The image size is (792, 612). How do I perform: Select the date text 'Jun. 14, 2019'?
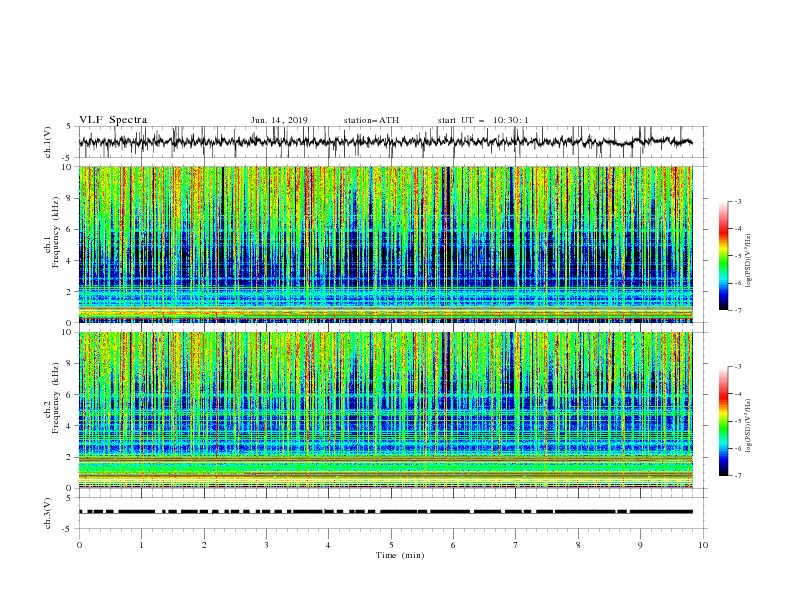(279, 120)
